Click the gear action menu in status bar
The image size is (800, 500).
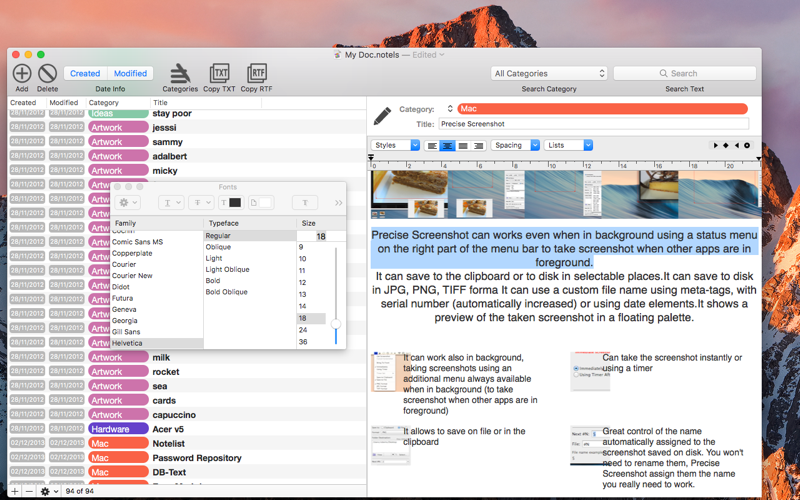(x=47, y=491)
